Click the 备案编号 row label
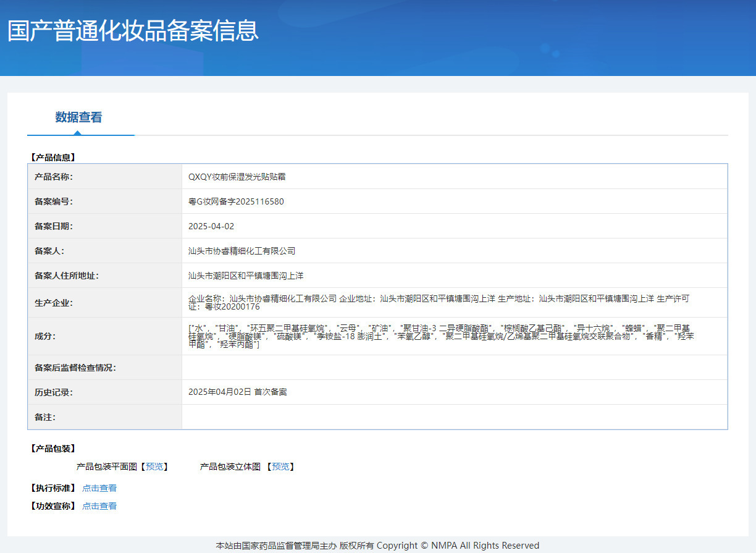 [54, 201]
